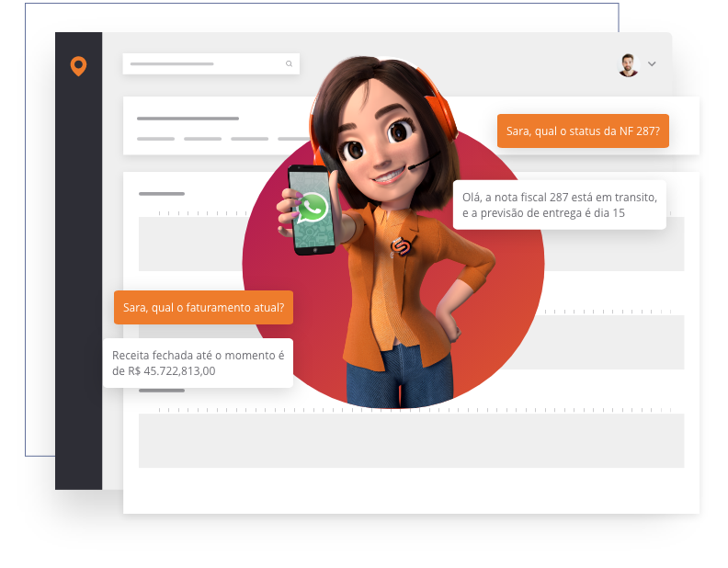728x568 pixels.
Task: Expand the chevron next to user avatar
Action: (x=652, y=64)
